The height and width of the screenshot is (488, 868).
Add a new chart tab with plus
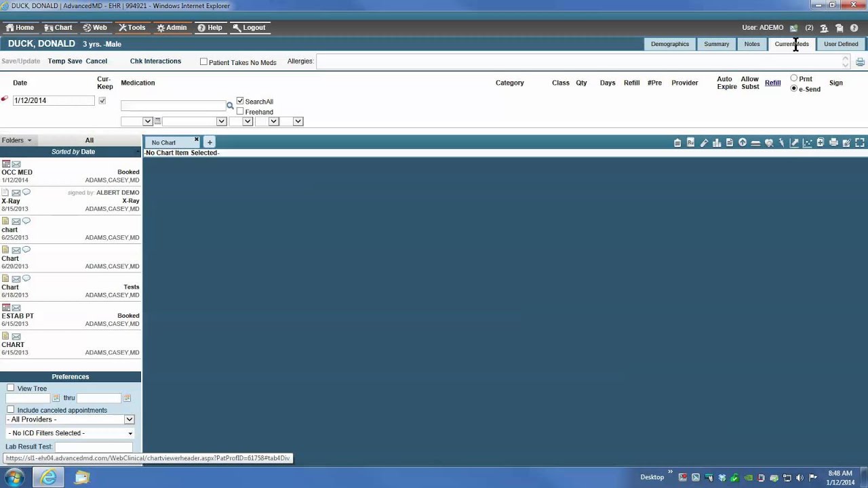[x=210, y=142]
